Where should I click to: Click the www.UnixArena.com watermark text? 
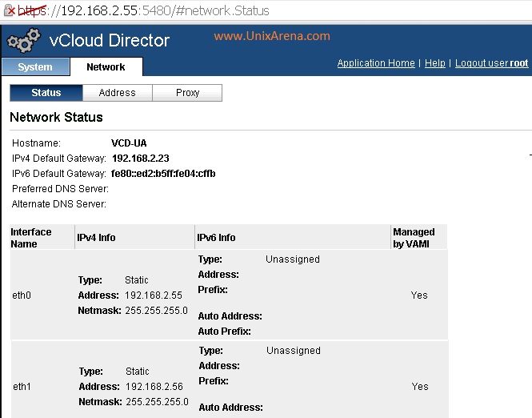pos(272,36)
